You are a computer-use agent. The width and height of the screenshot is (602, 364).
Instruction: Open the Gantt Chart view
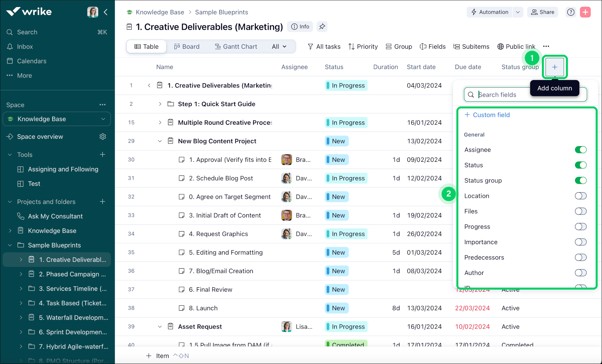tap(236, 46)
